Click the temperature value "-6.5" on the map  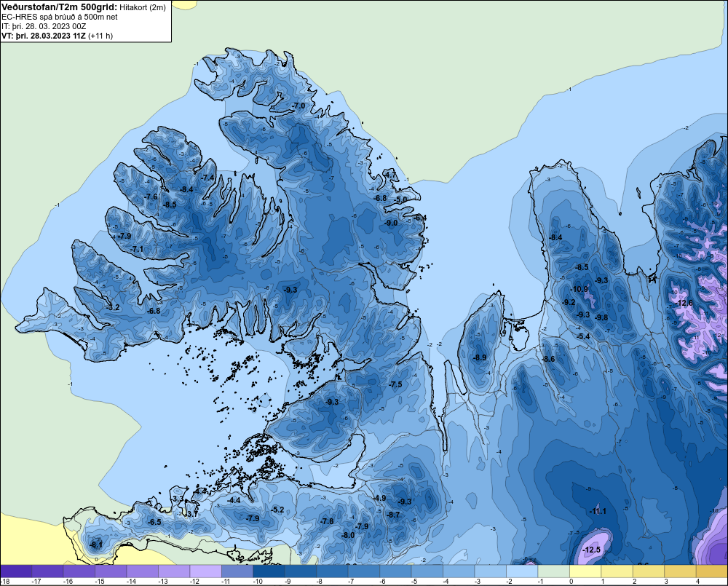click(154, 521)
